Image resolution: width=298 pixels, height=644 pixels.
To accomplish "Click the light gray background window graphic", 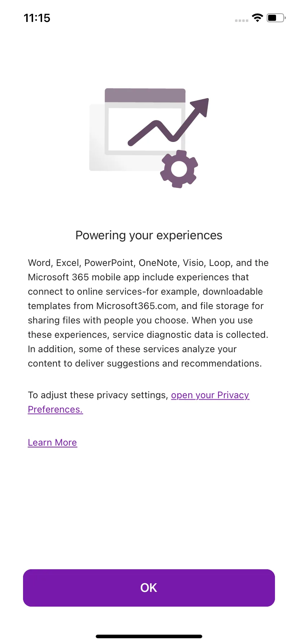I will (x=97, y=137).
